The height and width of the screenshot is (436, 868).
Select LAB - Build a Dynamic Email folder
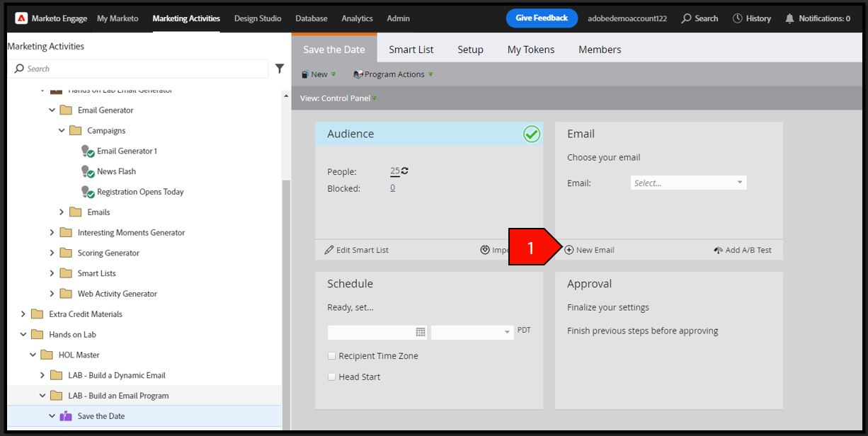click(x=117, y=375)
